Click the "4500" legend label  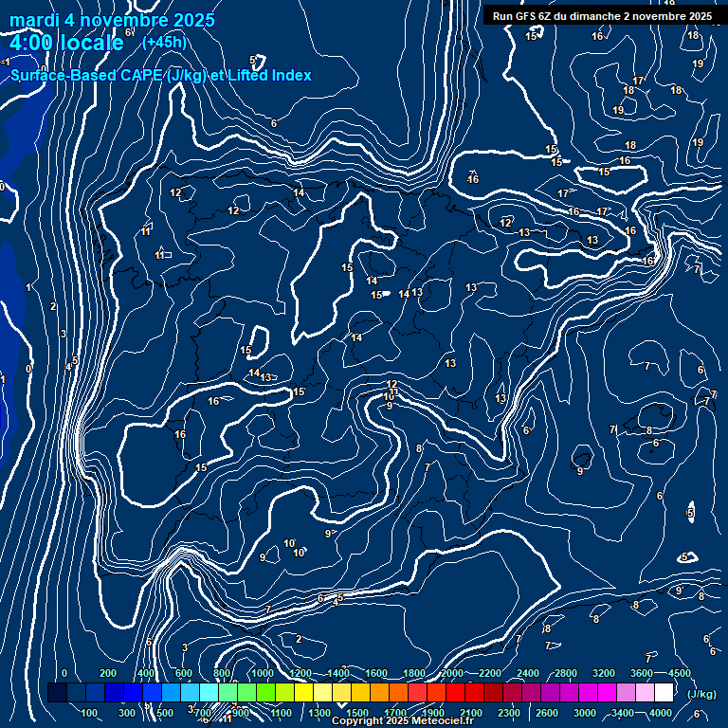[x=680, y=673]
